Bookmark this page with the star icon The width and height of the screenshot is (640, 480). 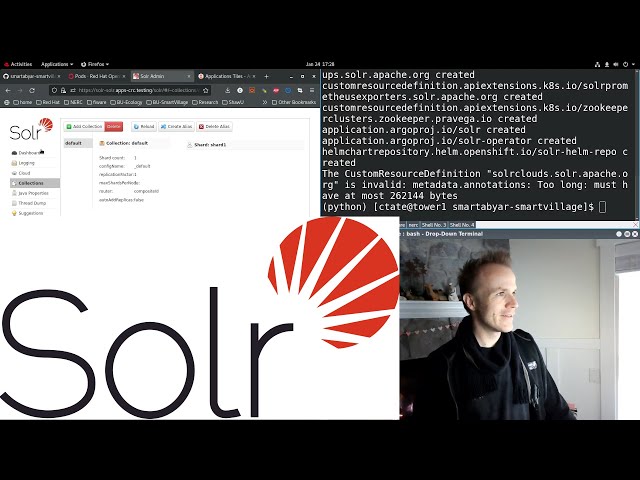tap(206, 90)
